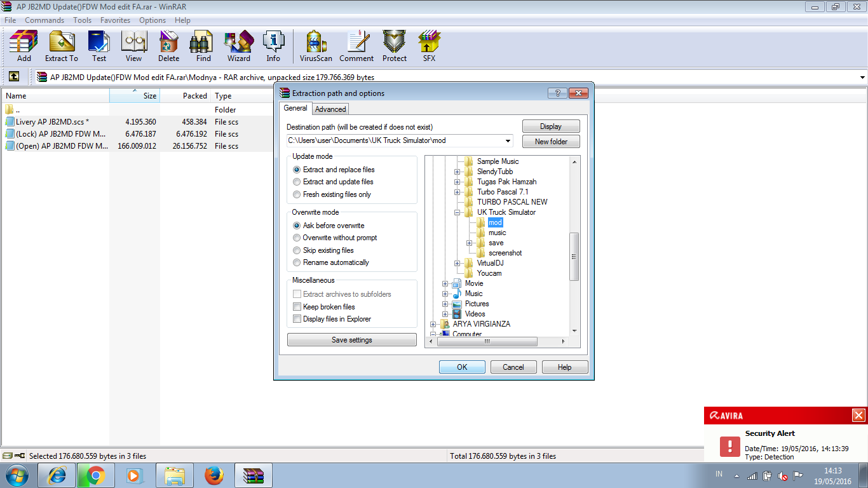Select Extract and replace files option
The image size is (868, 488).
pos(334,170)
